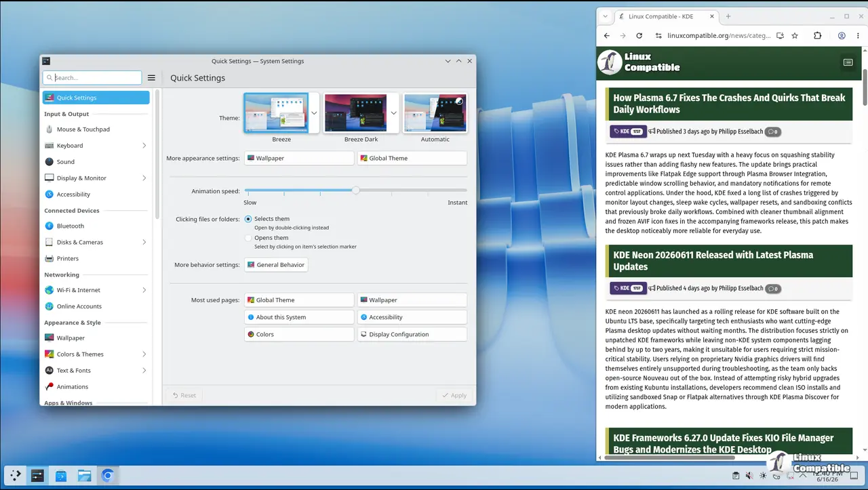Focus the System Settings search field
The height and width of the screenshot is (490, 868).
click(x=92, y=78)
